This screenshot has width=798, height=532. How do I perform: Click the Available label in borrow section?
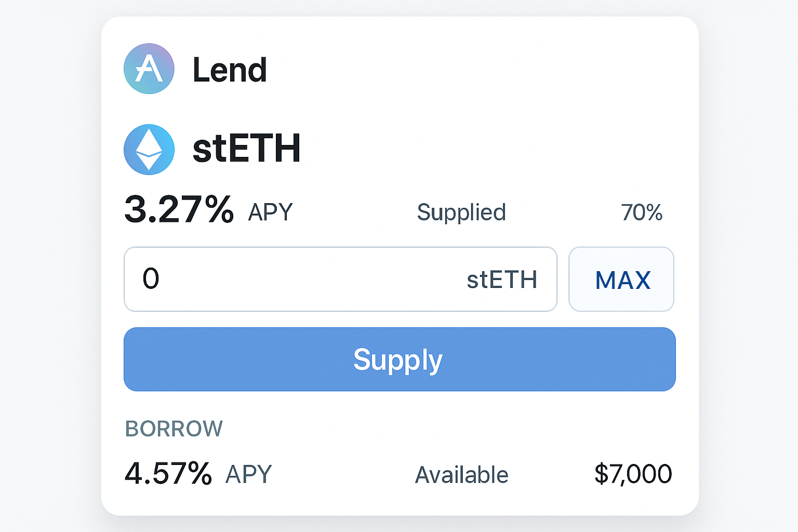[461, 474]
